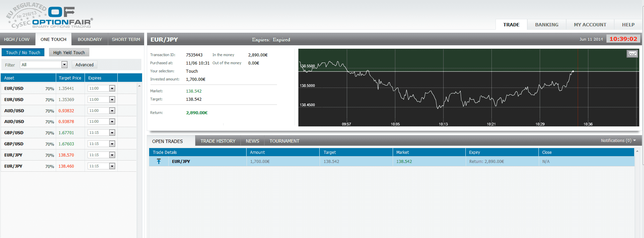Viewport: 644px width, 238px height.
Task: Open the BANKING tab
Action: tap(547, 25)
